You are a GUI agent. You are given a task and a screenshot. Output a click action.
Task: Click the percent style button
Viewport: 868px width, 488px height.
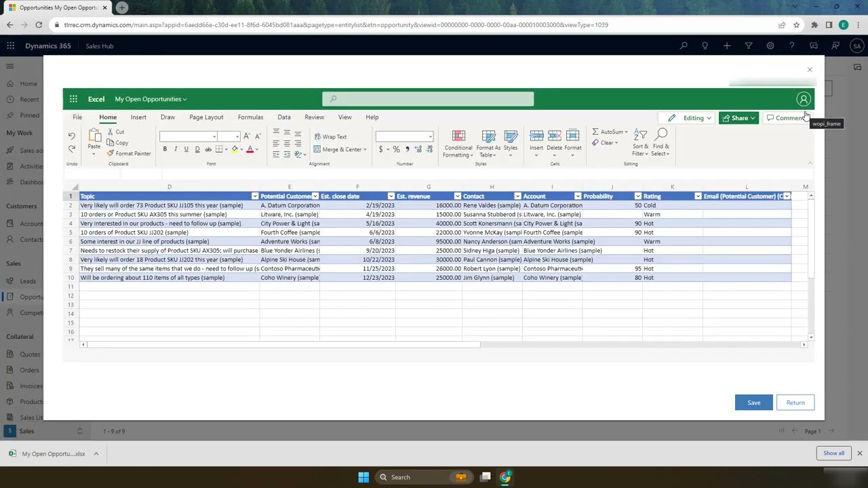tap(397, 149)
